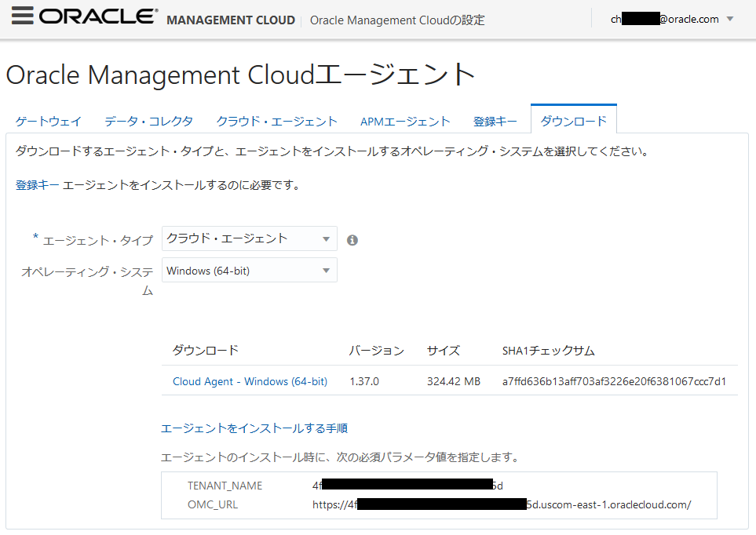The height and width of the screenshot is (535, 756).
Task: Select the ダウンロード tab
Action: [x=573, y=121]
